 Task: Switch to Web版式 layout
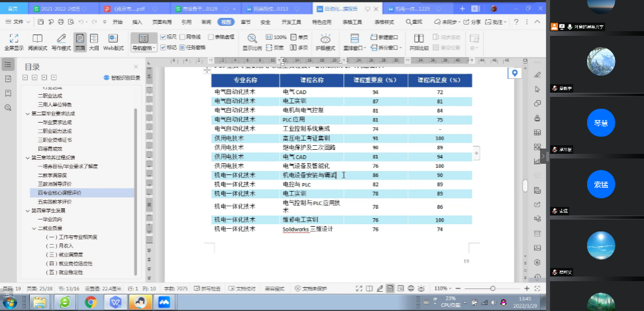coord(113,41)
